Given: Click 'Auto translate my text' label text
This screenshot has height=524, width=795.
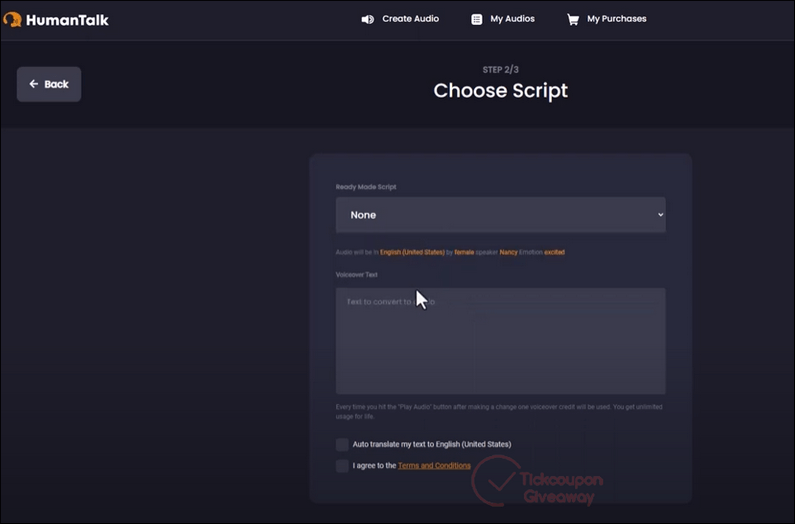Looking at the screenshot, I should pos(432,444).
